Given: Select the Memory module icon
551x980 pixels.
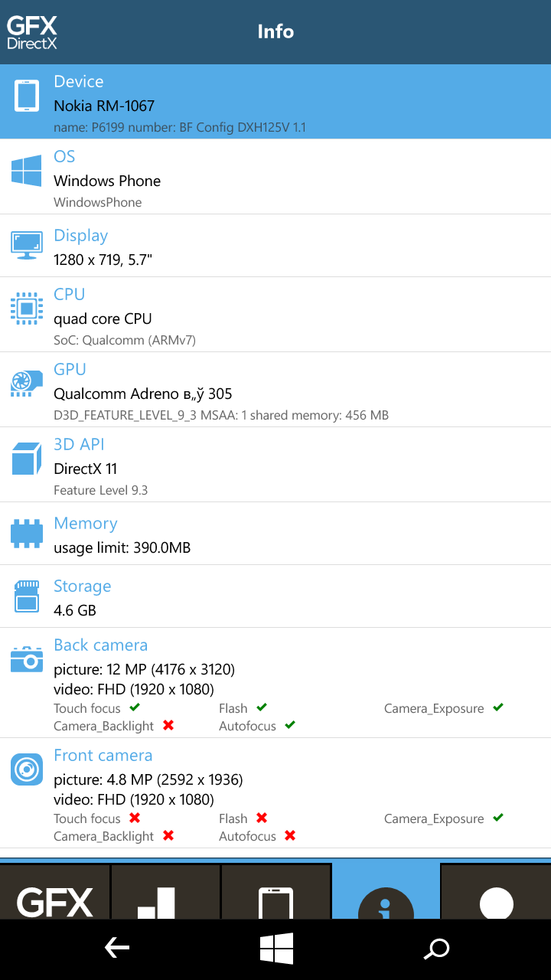Looking at the screenshot, I should point(26,534).
